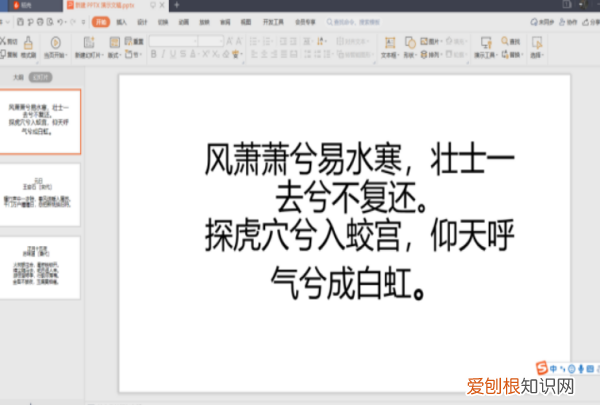The height and width of the screenshot is (405, 600).
Task: Click the Redo arrow icon
Action: 73,22
